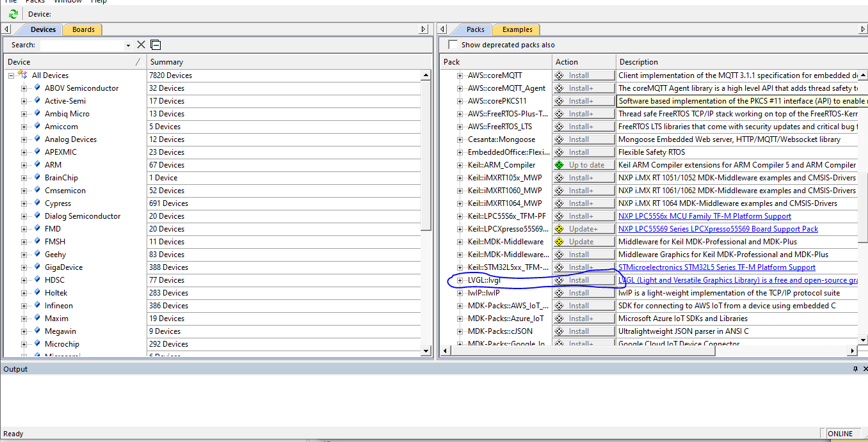Open NXP LPCXpresso55S69 Board Support Pack link
Viewport: 868px width, 442px height.
coord(718,229)
